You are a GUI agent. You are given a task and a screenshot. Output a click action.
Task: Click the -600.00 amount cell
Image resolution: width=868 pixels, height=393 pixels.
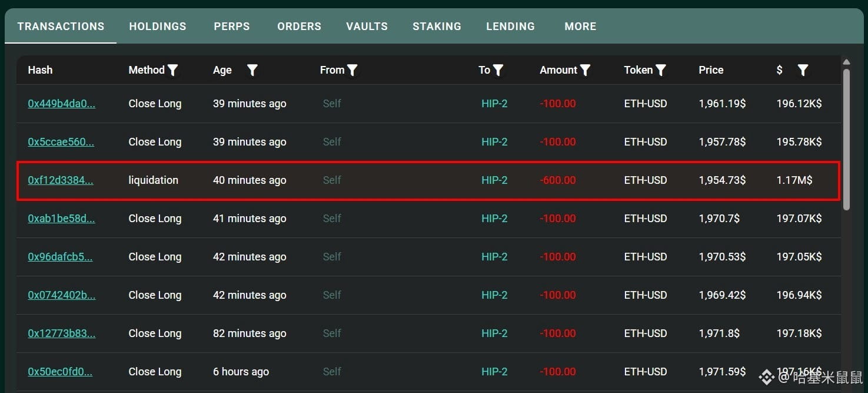(x=558, y=180)
